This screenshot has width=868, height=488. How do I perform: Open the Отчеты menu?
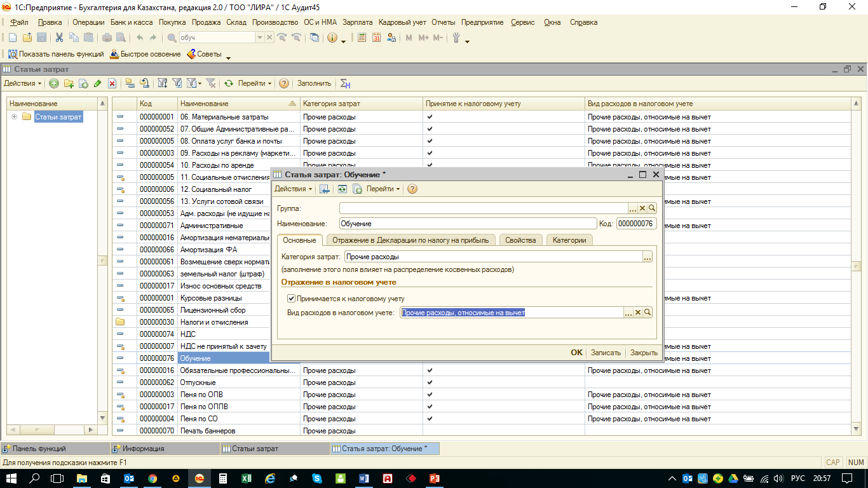[444, 22]
